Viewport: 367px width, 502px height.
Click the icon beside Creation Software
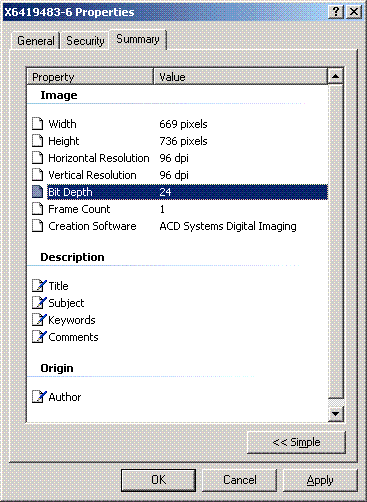tap(38, 226)
